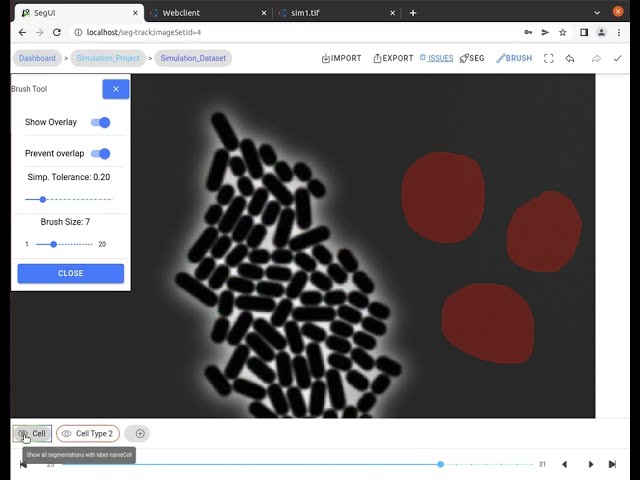Toggle Prevent overlap switch
Image resolution: width=640 pixels, height=480 pixels.
pos(100,154)
